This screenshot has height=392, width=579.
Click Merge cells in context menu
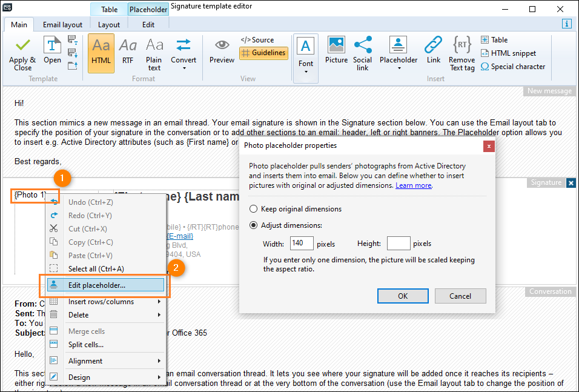click(105, 331)
